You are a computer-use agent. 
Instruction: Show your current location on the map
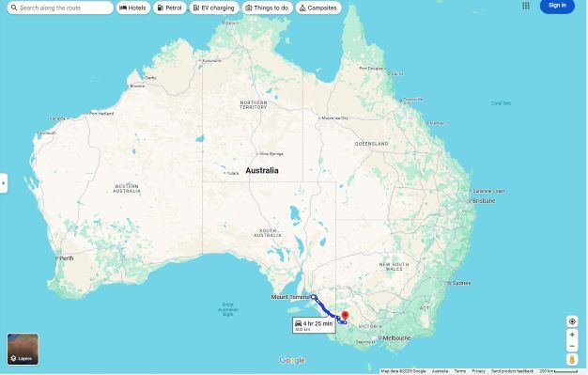tap(572, 321)
